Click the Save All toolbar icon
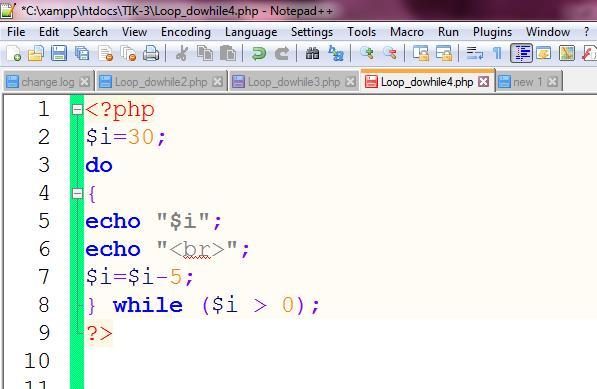 [82, 53]
